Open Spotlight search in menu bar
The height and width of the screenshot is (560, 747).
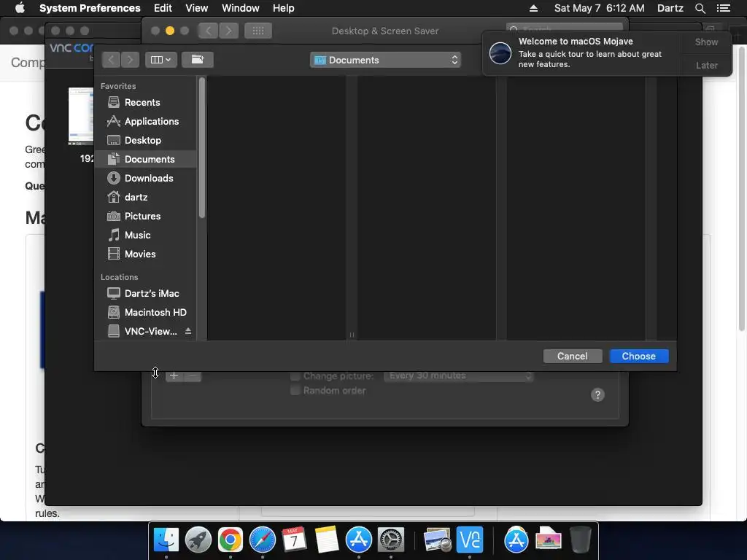click(700, 8)
